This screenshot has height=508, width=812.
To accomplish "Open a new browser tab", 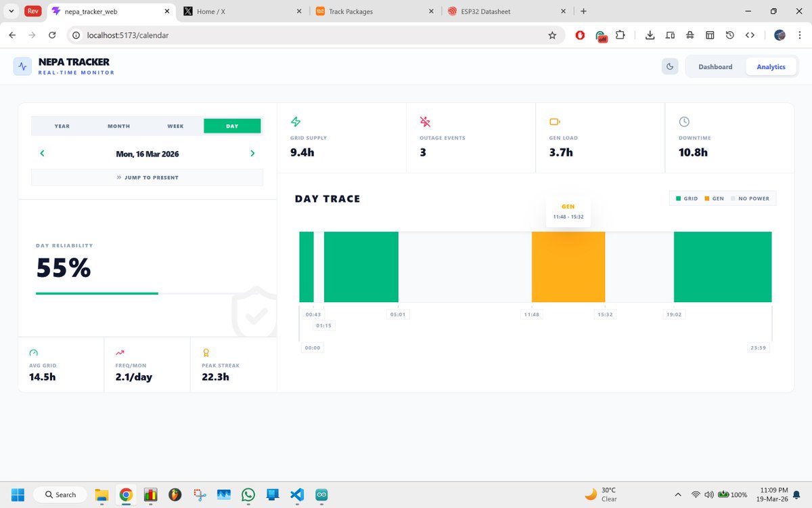I will (x=583, y=12).
